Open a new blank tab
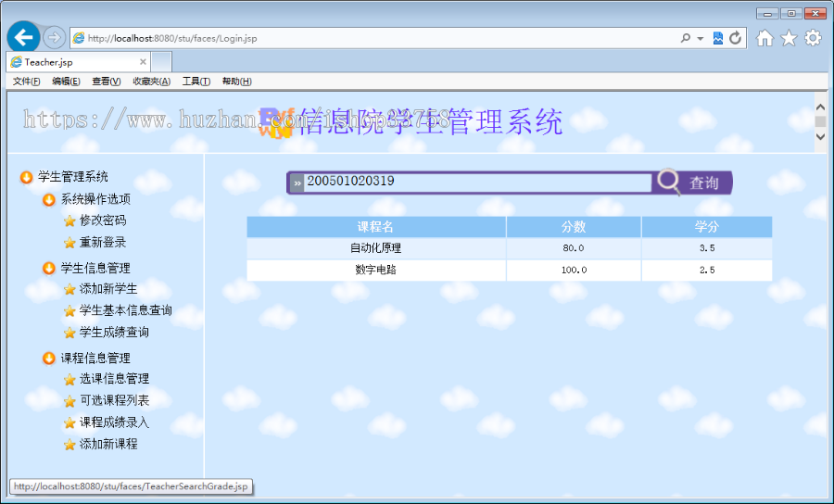 161,62
